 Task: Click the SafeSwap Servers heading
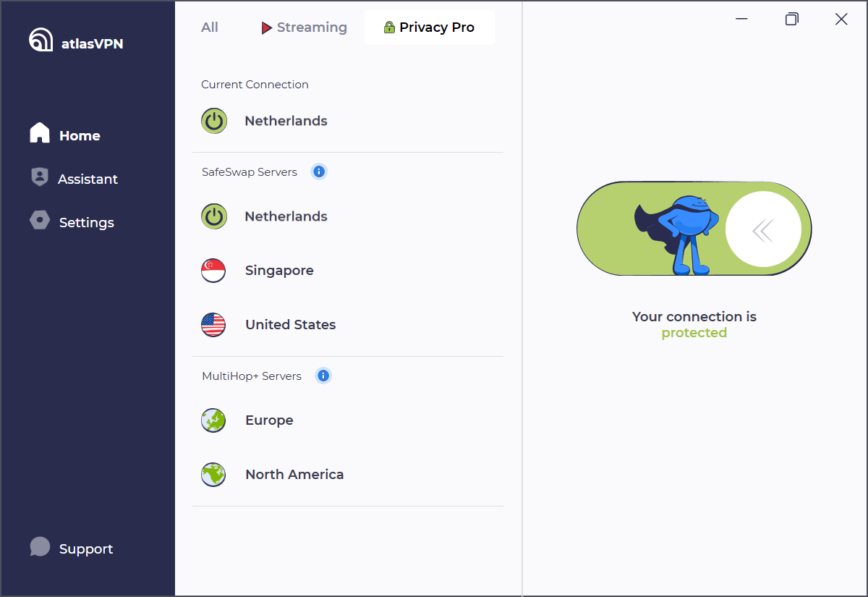pos(250,172)
